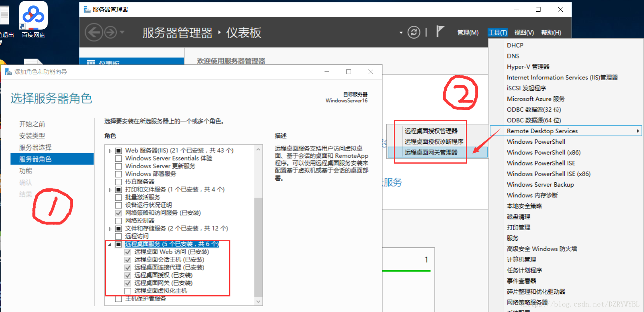This screenshot has width=644, height=312.
Task: Select 功能 wizard step
Action: [x=26, y=171]
